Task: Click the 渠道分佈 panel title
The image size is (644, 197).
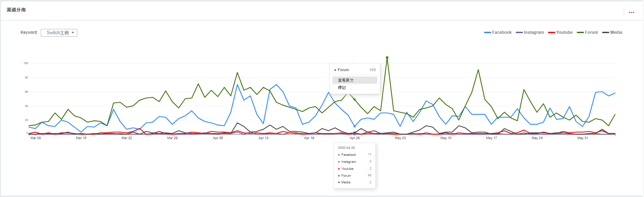Action: (16, 10)
